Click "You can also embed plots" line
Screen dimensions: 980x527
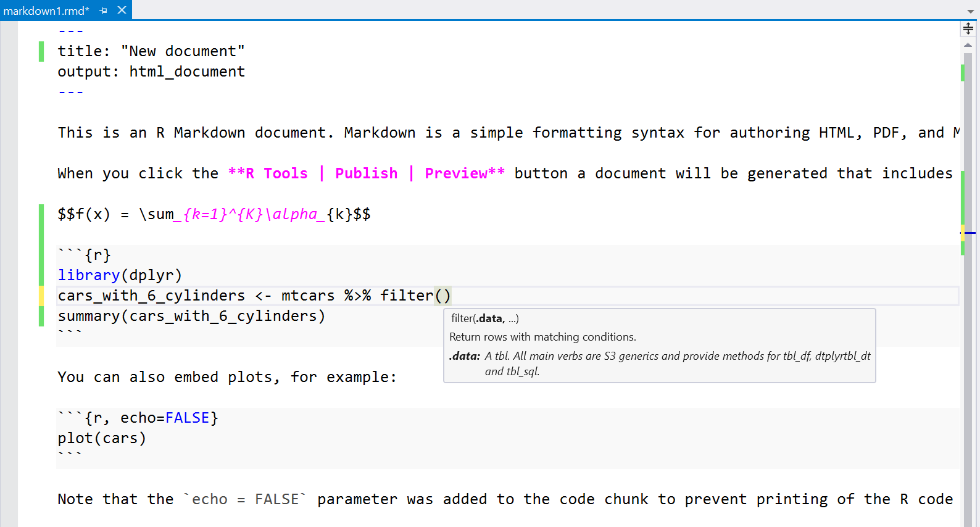227,377
